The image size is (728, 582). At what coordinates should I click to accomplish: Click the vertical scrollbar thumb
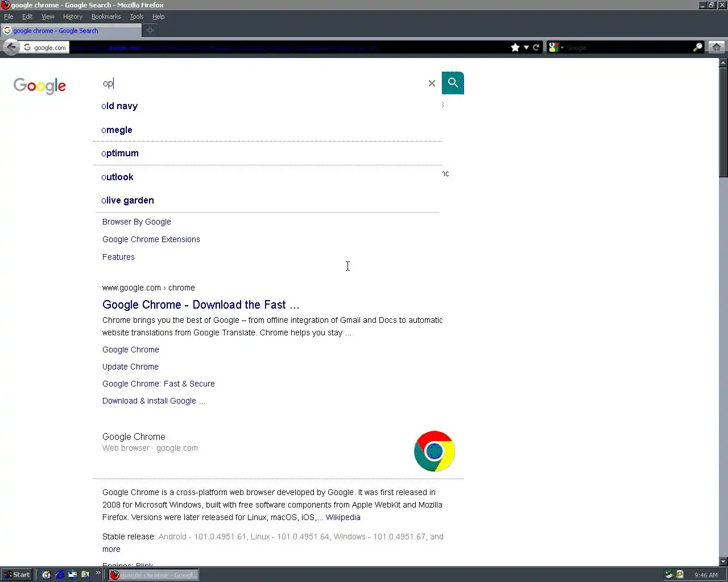tap(723, 121)
